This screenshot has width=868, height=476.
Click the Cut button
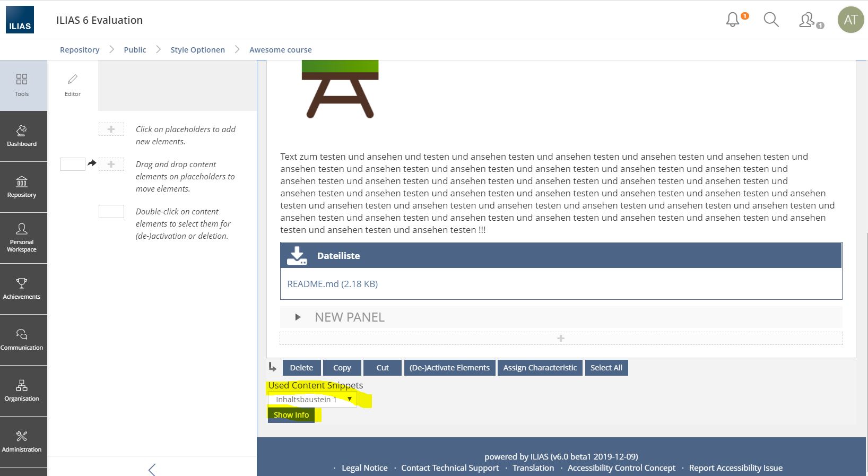coord(383,368)
